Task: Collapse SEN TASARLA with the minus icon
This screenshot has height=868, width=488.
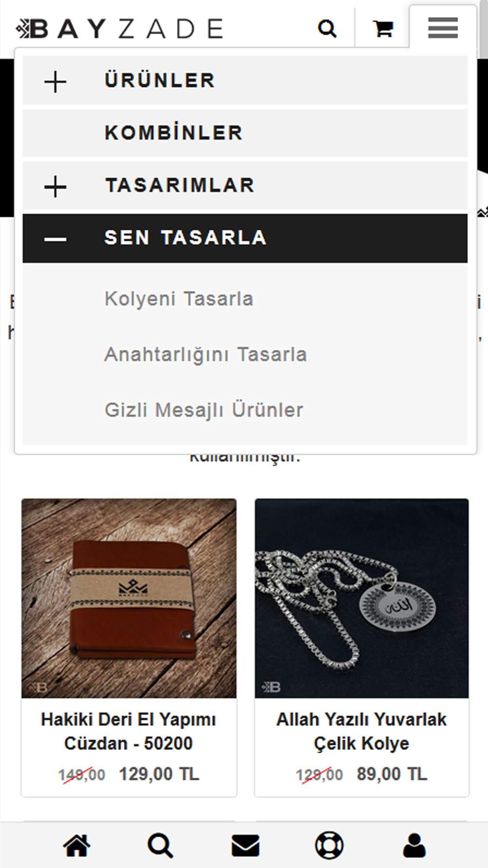Action: pos(55,239)
